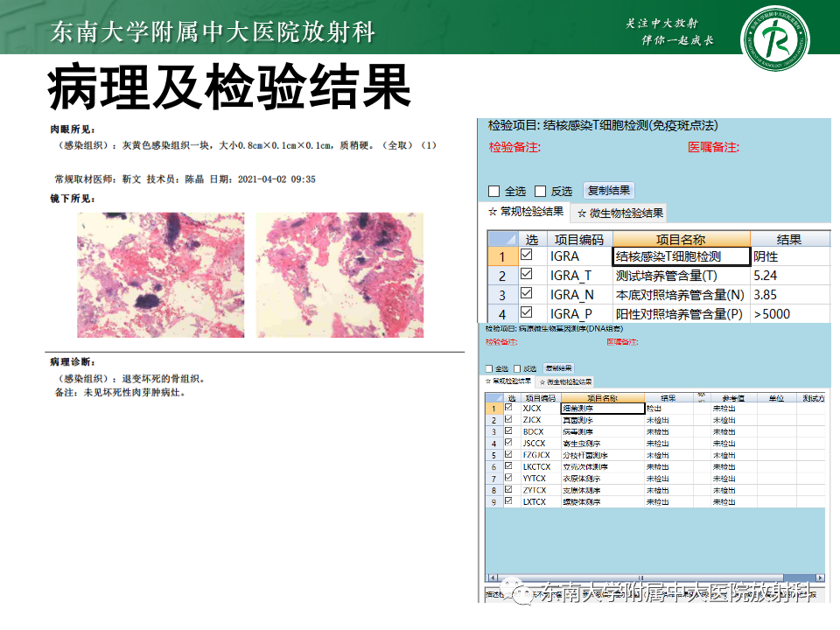Image resolution: width=840 pixels, height=630 pixels.
Task: Select the 检出 result for XJCX row
Action: [669, 409]
